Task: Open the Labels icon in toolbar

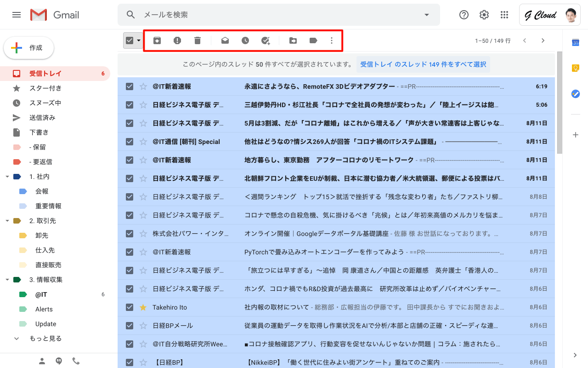Action: [x=313, y=40]
